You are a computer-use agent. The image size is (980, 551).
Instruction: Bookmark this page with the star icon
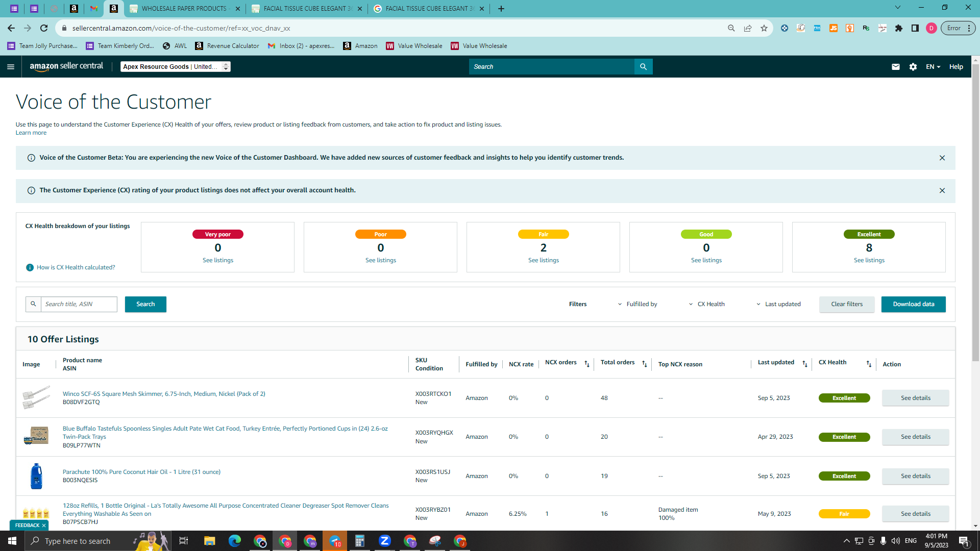click(x=764, y=28)
